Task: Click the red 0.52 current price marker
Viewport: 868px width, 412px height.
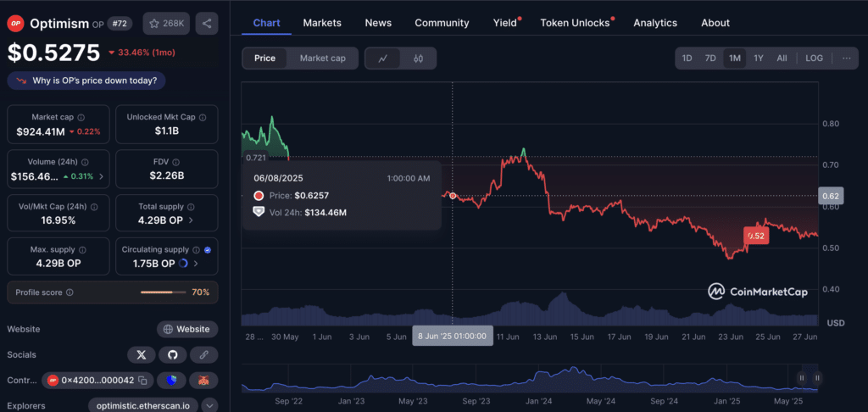Action: coord(755,236)
